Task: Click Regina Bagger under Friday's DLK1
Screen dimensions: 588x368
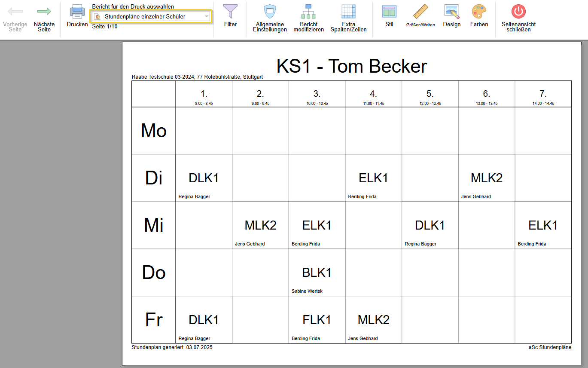Action: click(194, 338)
